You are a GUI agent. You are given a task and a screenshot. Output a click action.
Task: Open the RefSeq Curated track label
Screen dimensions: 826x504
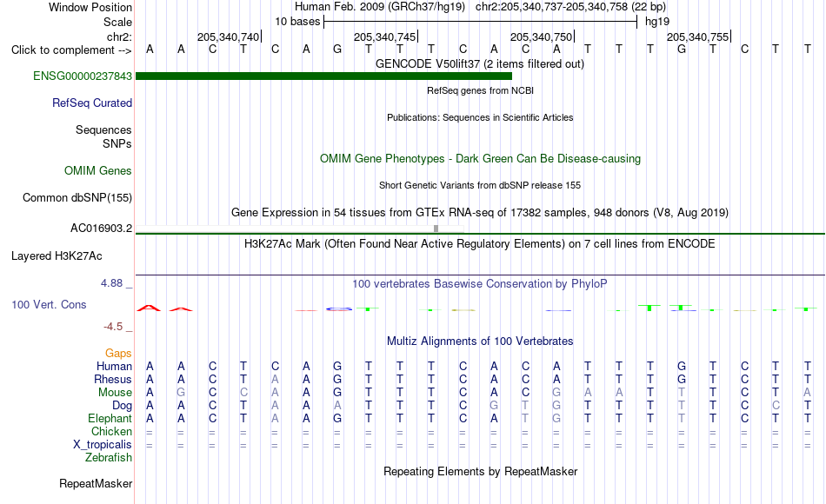point(91,103)
